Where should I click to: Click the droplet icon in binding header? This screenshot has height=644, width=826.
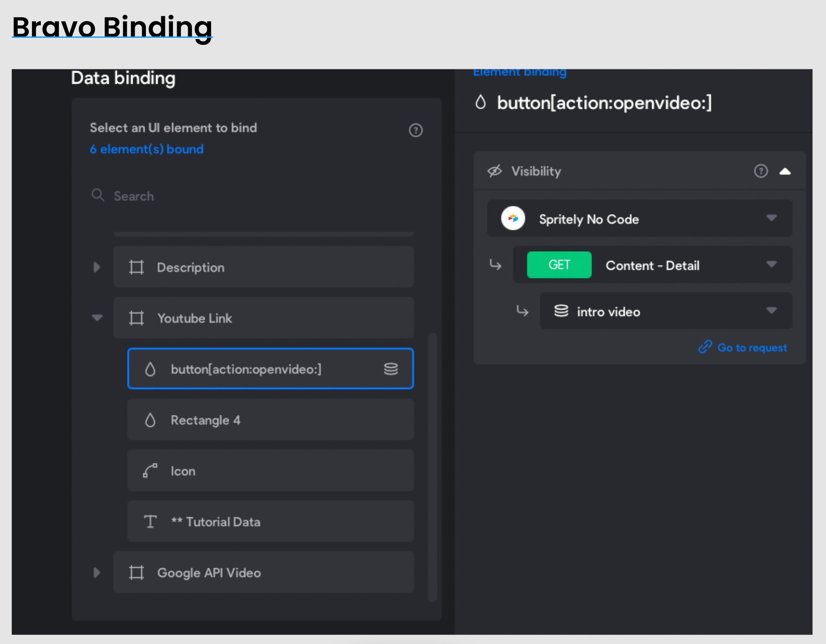[x=480, y=102]
